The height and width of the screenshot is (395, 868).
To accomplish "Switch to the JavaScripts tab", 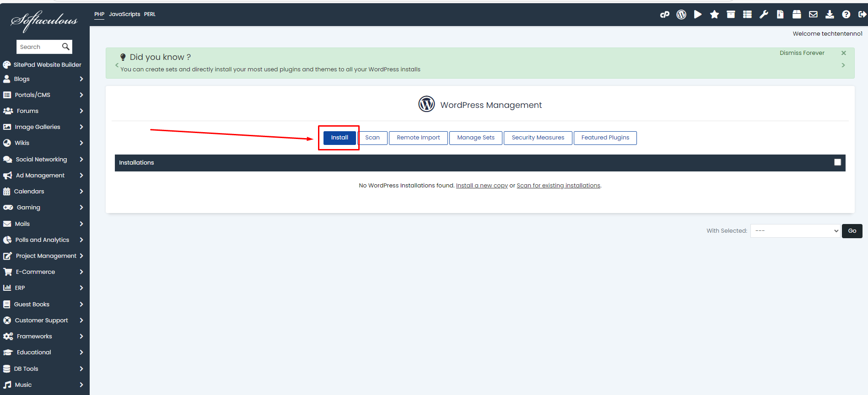I will [x=124, y=14].
